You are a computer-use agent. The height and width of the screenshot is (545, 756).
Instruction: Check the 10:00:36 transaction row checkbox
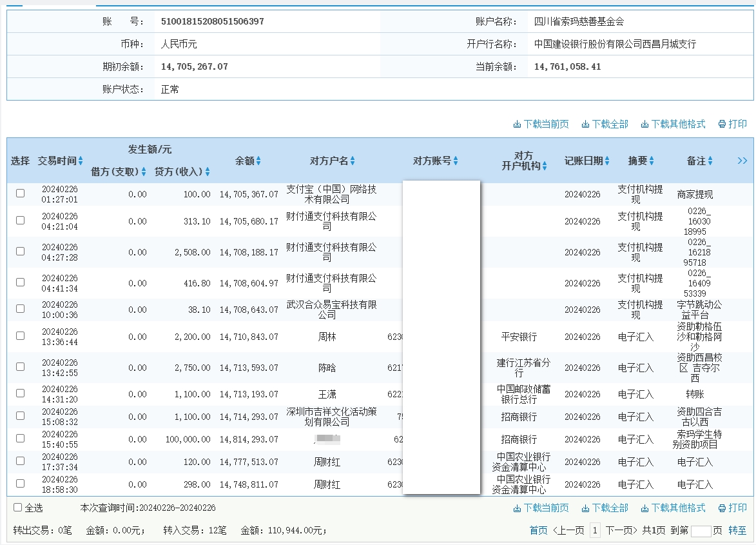pos(20,309)
